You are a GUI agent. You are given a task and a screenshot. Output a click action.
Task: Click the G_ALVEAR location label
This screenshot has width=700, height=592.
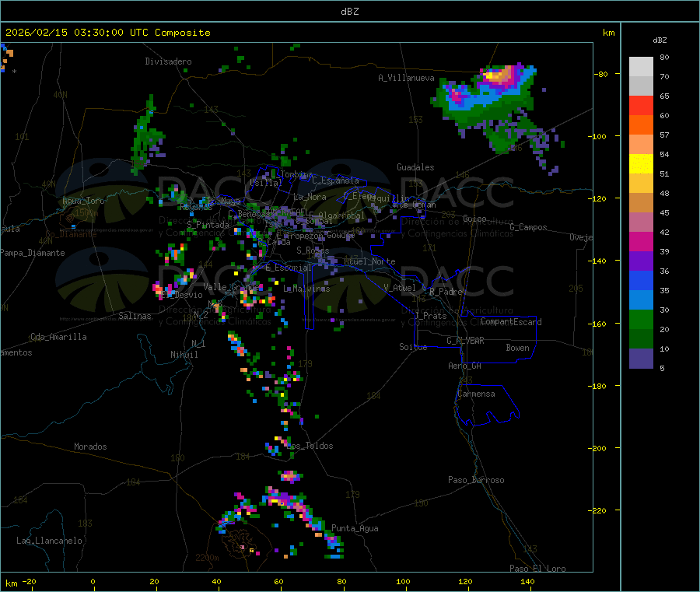point(465,341)
